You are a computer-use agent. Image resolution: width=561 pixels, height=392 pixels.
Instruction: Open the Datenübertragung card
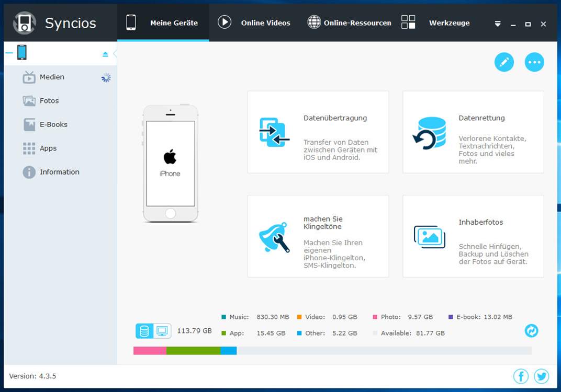pos(318,132)
